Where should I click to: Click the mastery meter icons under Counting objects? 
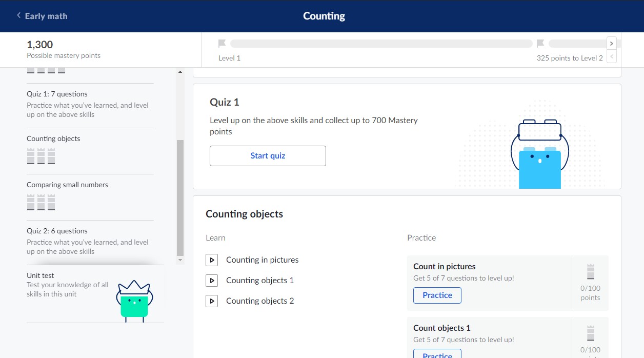[x=41, y=156]
